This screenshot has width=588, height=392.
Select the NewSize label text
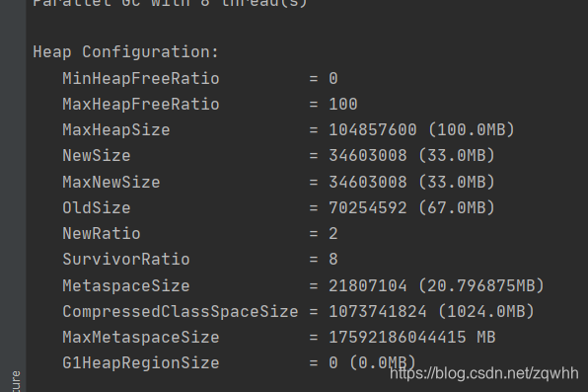point(97,156)
